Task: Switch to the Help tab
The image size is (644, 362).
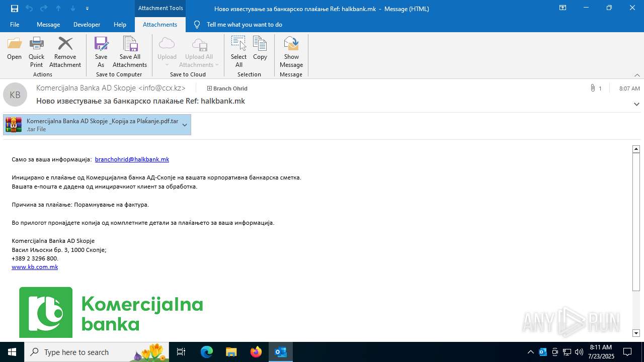Action: coord(120,25)
